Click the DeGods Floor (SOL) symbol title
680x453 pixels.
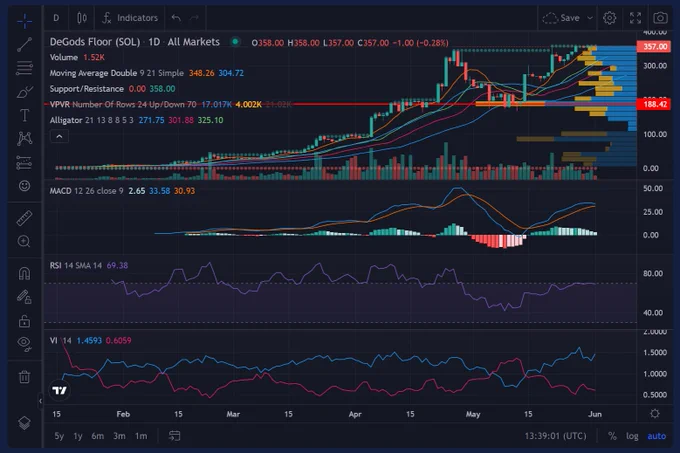(95, 42)
